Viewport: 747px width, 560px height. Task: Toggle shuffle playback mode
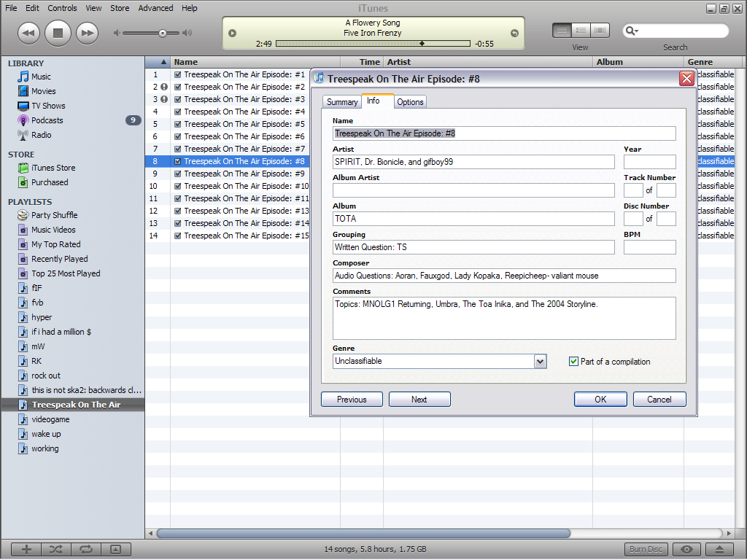tap(55, 549)
